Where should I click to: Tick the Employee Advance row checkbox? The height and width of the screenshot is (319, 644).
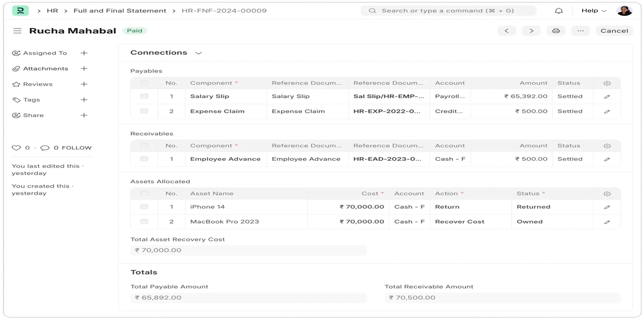144,159
